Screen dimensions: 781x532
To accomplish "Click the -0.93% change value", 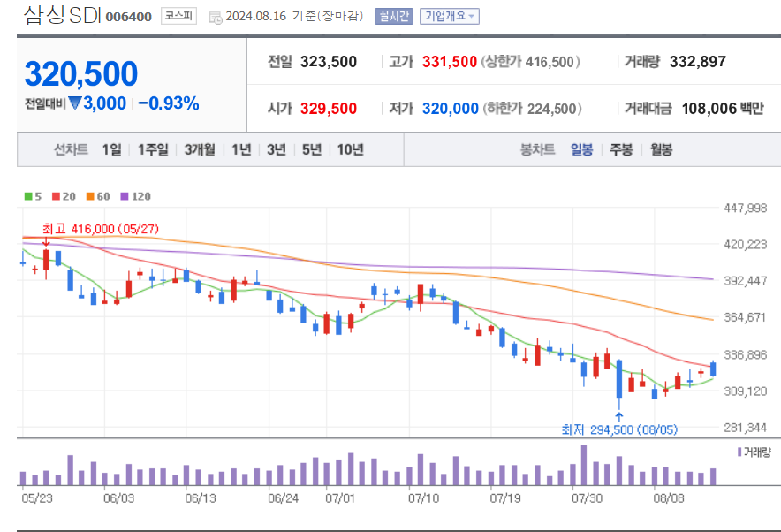I will click(x=169, y=103).
